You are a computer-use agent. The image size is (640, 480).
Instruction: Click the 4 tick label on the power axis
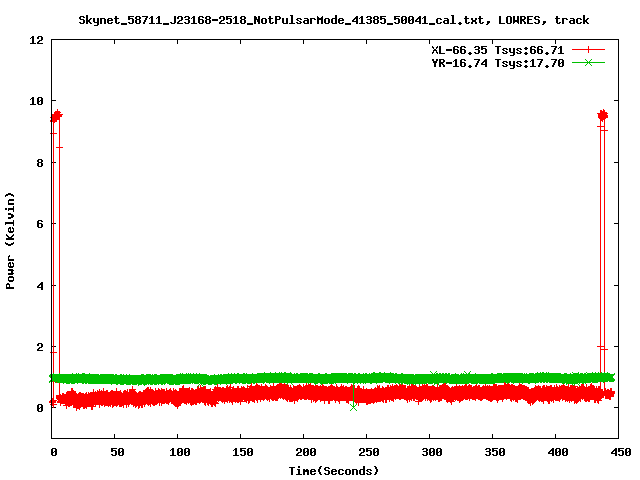click(40, 285)
